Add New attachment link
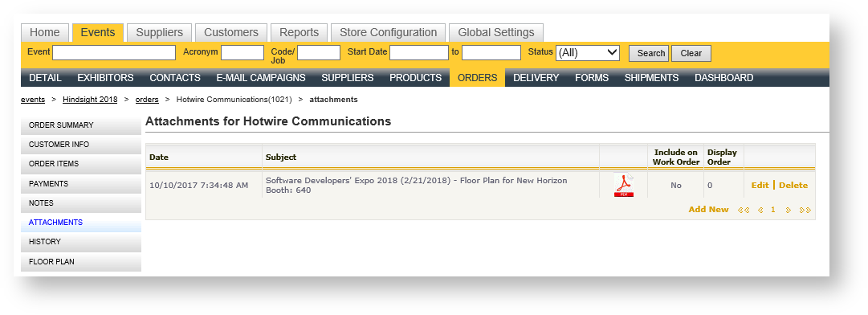 pos(708,210)
